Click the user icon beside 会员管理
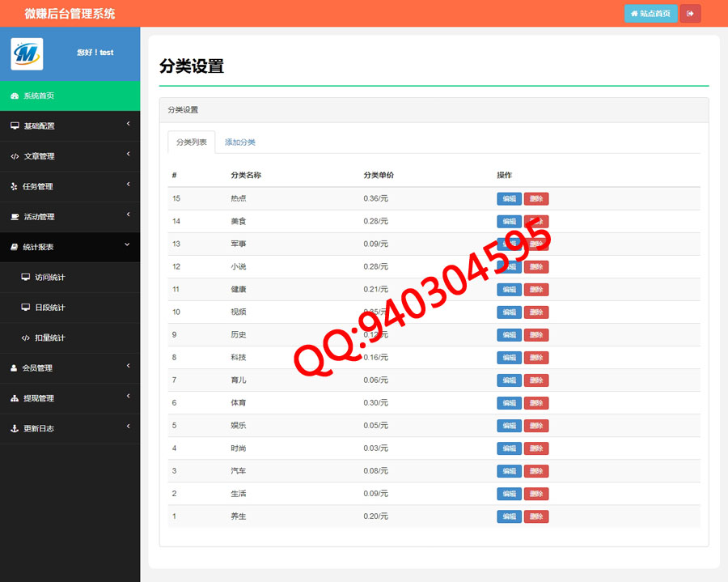The width and height of the screenshot is (728, 582). [x=14, y=368]
